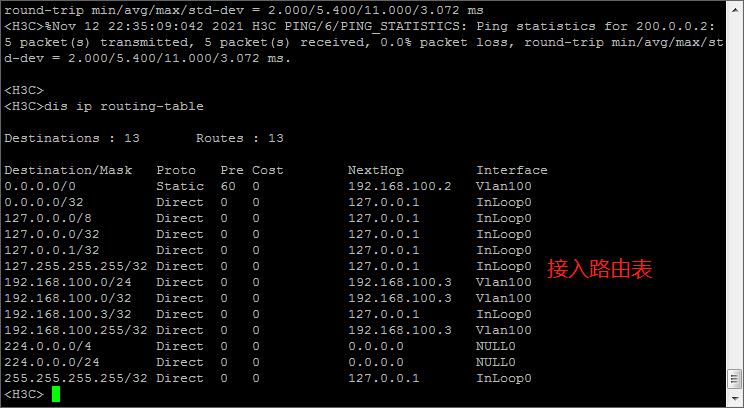Click the 192.168.100.255/32 destination entry
This screenshot has width=744, height=408.
[x=76, y=330]
